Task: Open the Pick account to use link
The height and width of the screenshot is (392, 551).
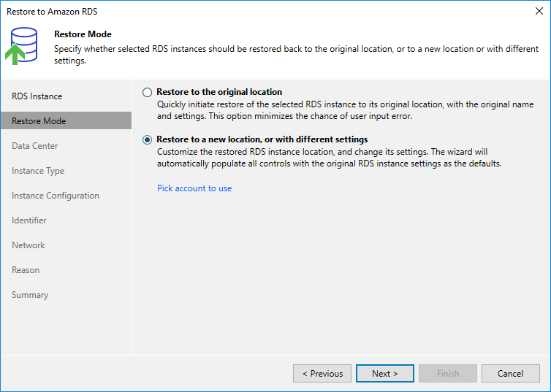Action: tap(194, 188)
